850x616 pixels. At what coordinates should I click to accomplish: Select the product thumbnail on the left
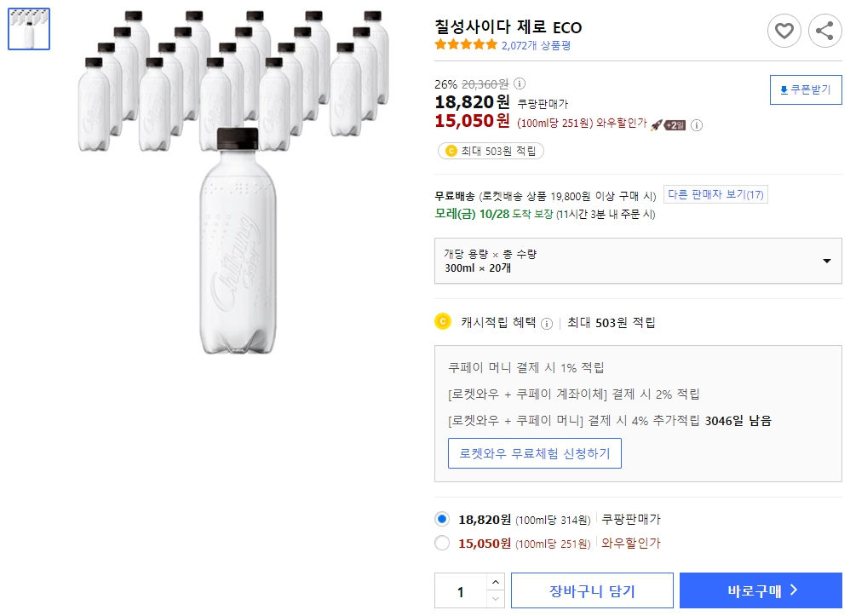28,28
